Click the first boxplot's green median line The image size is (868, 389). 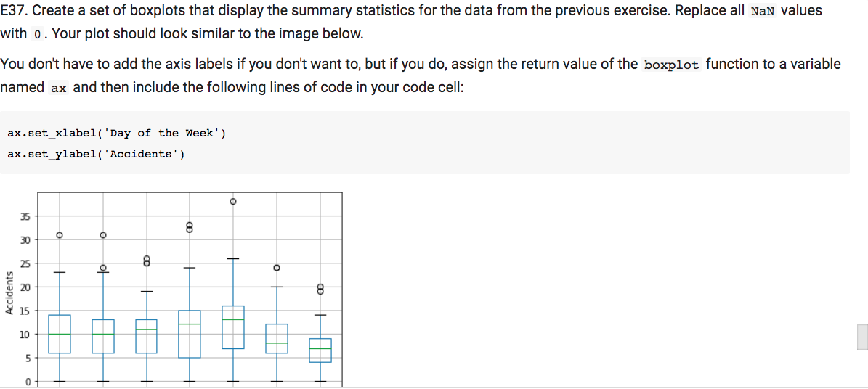[60, 335]
